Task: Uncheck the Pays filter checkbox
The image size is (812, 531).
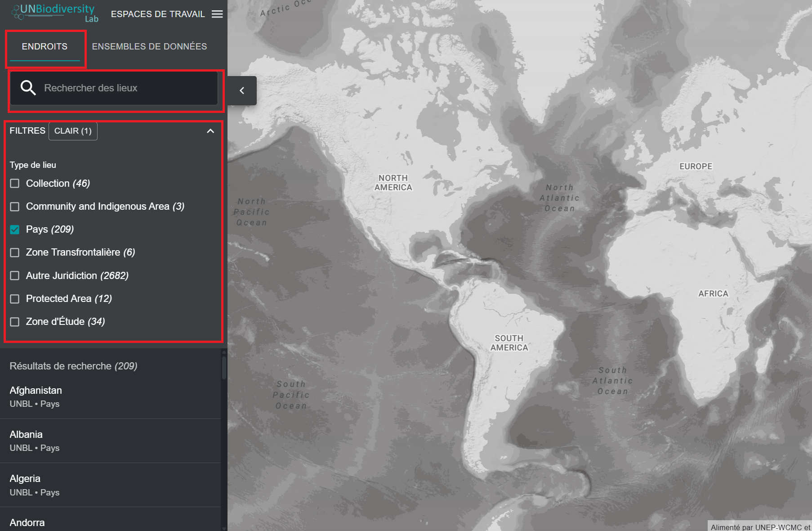Action: [x=15, y=229]
